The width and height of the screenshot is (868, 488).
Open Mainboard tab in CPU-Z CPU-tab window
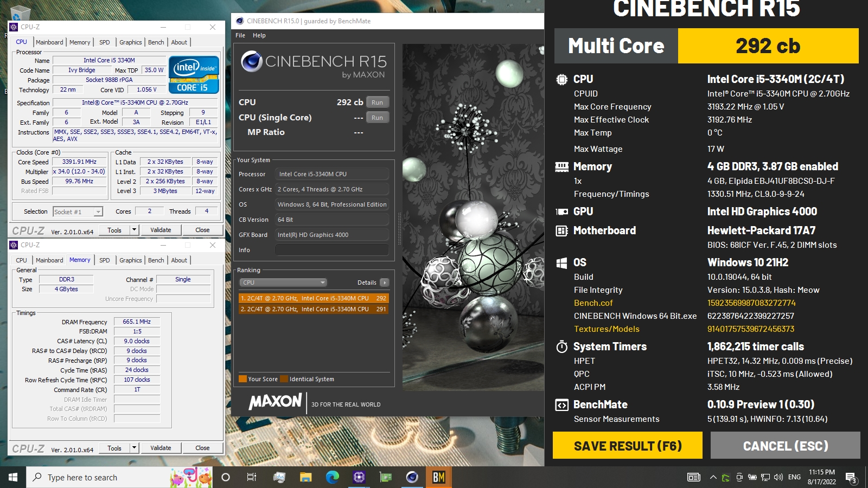click(49, 42)
